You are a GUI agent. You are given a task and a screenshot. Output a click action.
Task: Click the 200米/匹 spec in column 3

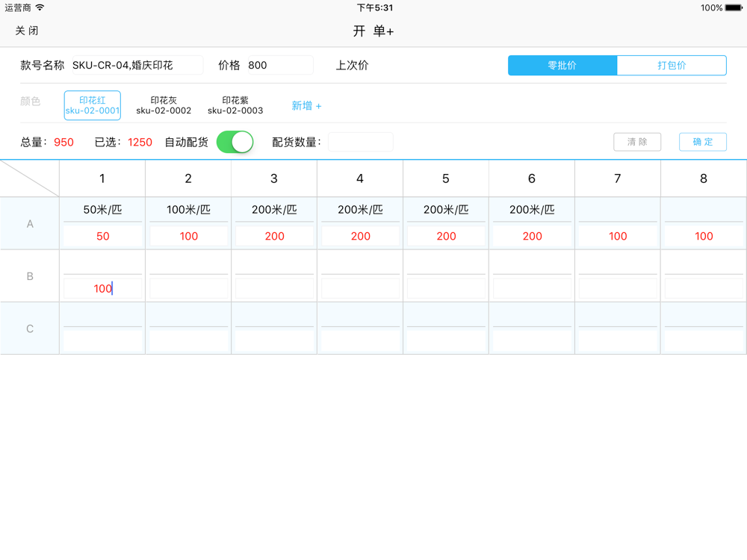pos(274,210)
